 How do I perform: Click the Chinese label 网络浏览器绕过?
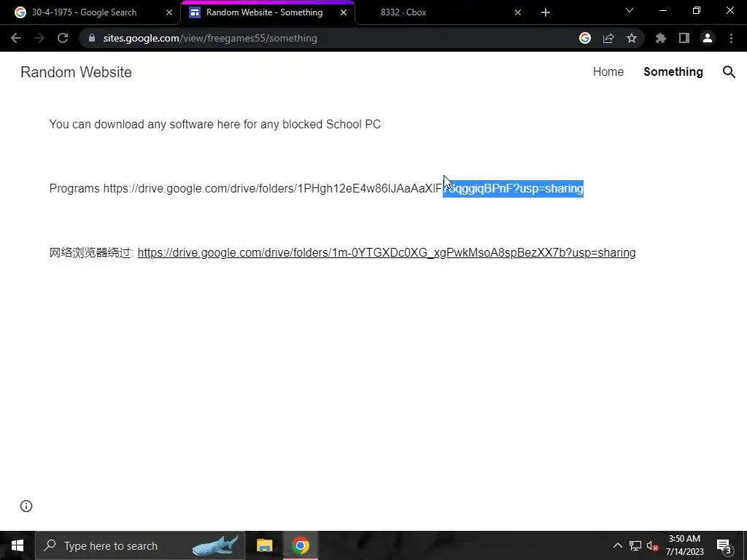click(x=91, y=252)
